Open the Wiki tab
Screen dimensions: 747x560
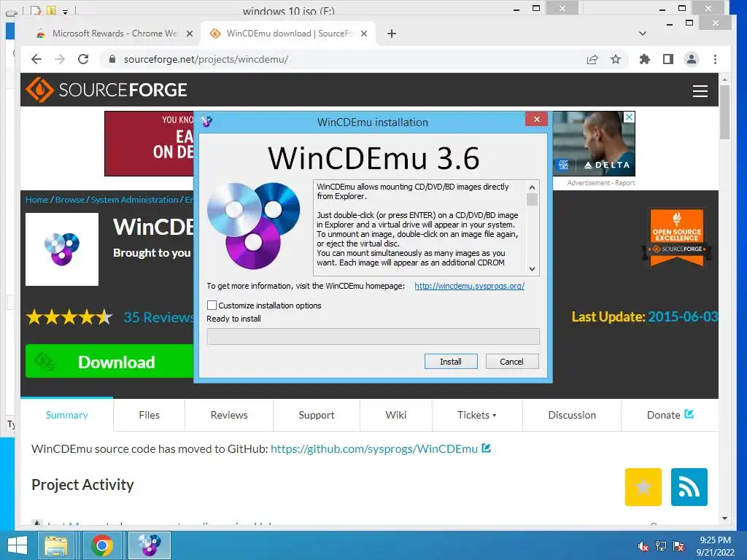(x=396, y=415)
